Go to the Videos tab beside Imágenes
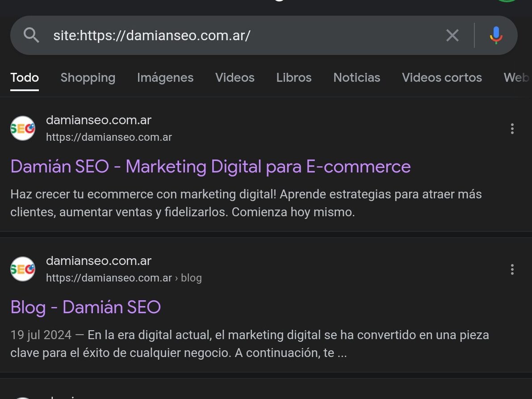The height and width of the screenshot is (399, 532). pos(235,78)
